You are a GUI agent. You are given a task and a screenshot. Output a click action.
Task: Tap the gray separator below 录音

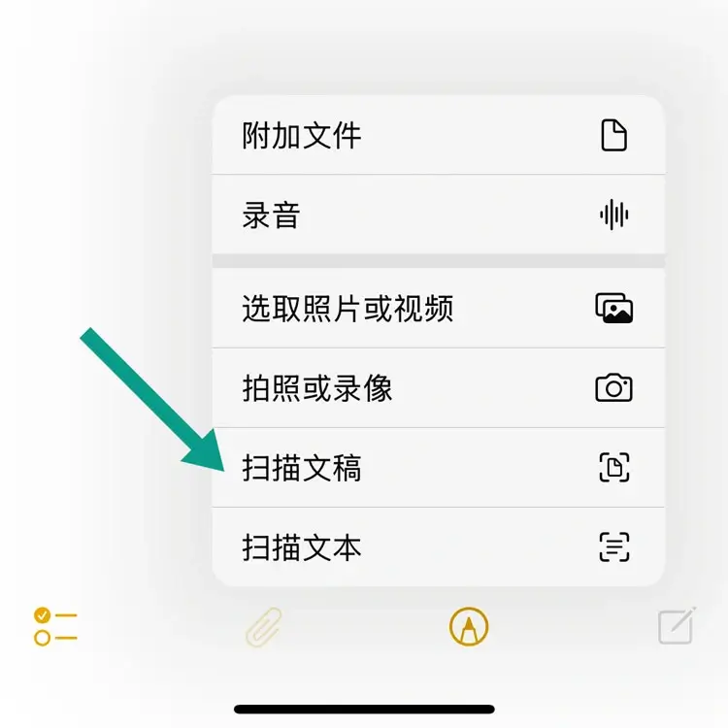[439, 261]
